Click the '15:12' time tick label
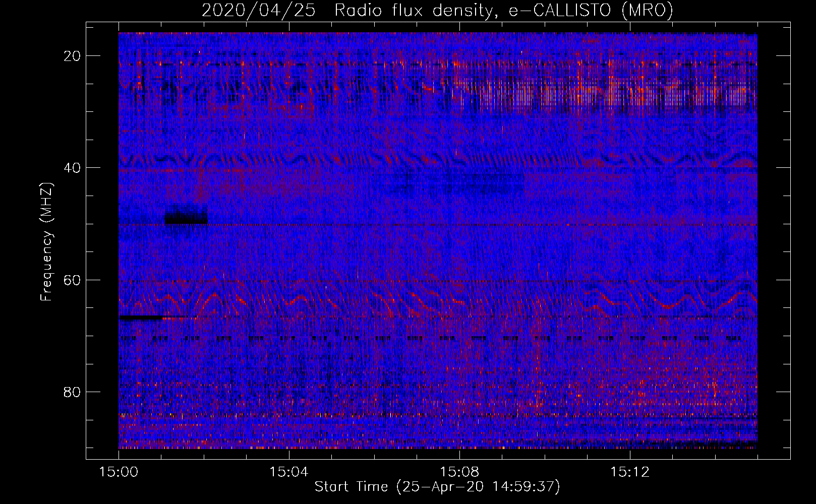This screenshot has height=504, width=816. 630,472
